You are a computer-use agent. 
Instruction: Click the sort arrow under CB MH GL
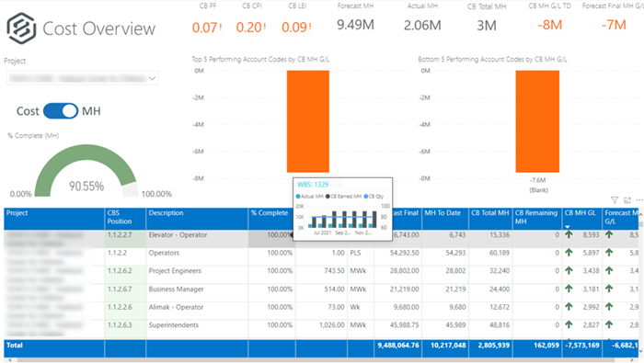(568, 227)
